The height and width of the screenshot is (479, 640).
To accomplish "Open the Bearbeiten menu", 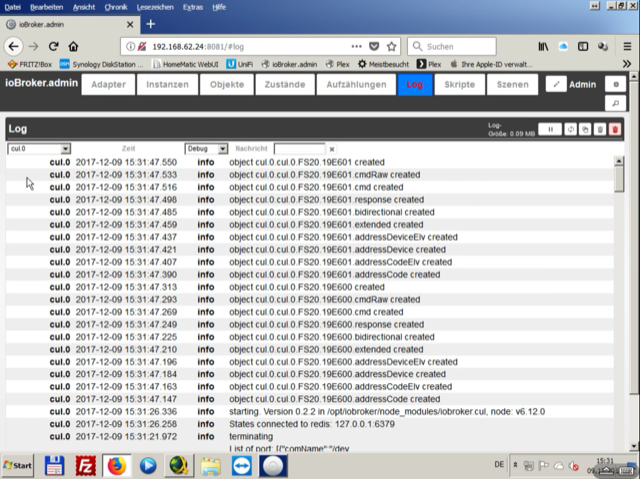I will 47,7.
